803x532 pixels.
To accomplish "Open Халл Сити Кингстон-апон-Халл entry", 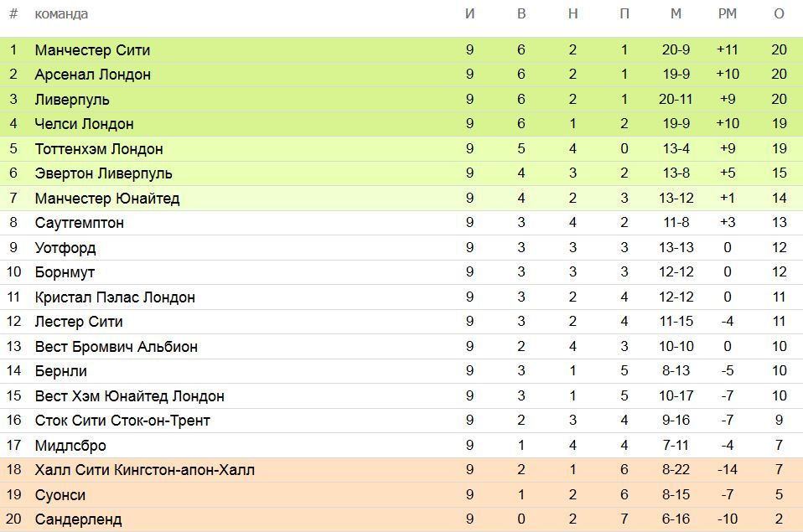I will point(144,470).
